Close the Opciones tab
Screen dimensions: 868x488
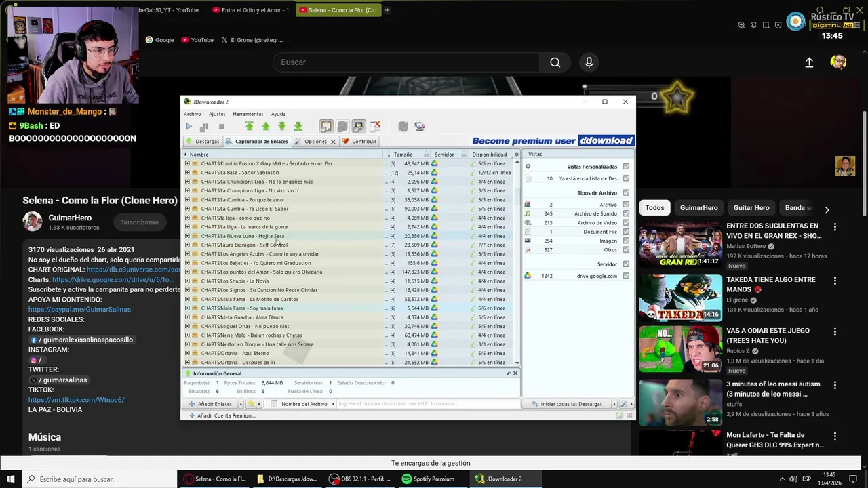click(333, 142)
